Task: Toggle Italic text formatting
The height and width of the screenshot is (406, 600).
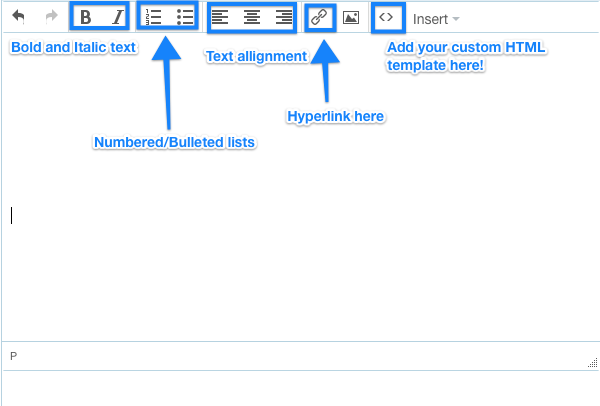Action: 118,17
